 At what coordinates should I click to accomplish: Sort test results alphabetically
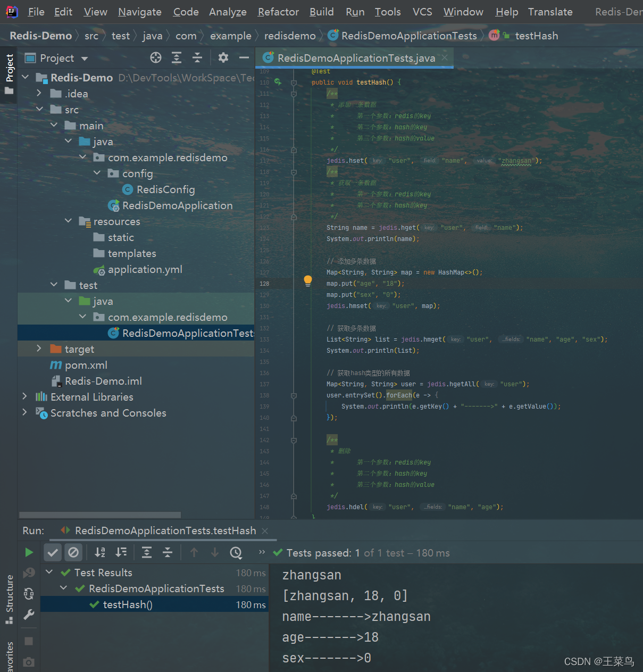click(x=100, y=553)
